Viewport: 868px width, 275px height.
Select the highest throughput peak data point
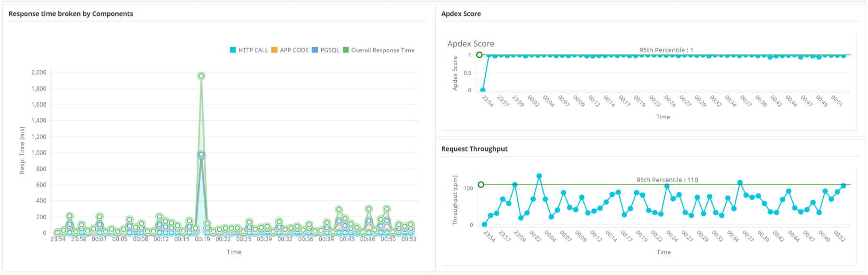(539, 176)
